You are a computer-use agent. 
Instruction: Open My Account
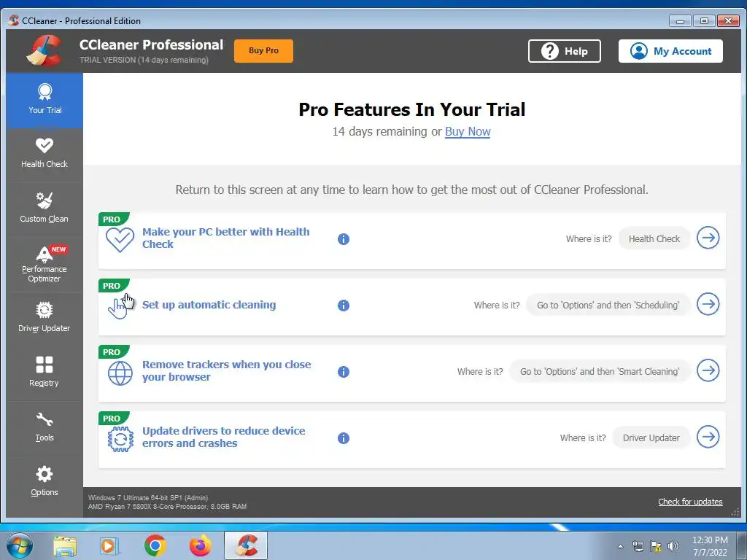click(x=670, y=51)
